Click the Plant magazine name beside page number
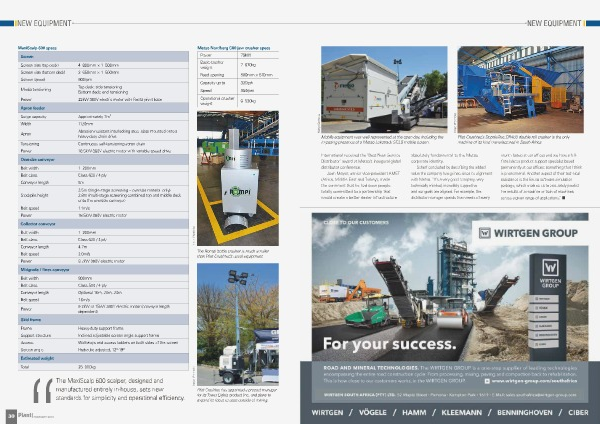Screen dimensions: 600x424 (x=26, y=415)
